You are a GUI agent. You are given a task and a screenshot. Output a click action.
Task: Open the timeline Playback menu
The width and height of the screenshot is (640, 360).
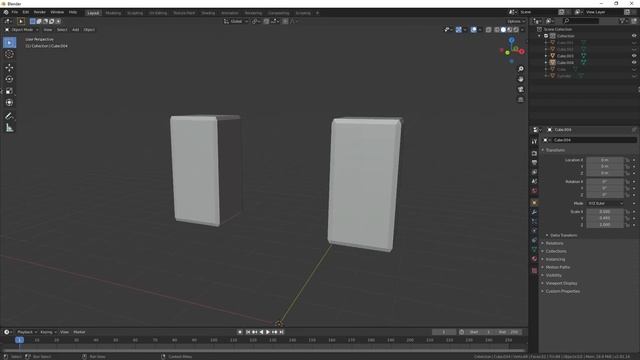(x=27, y=332)
